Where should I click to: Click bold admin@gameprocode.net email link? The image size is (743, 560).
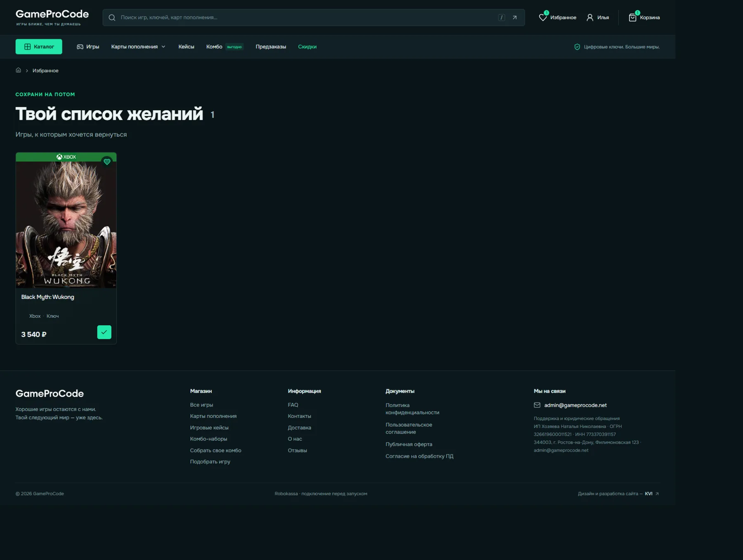point(575,405)
